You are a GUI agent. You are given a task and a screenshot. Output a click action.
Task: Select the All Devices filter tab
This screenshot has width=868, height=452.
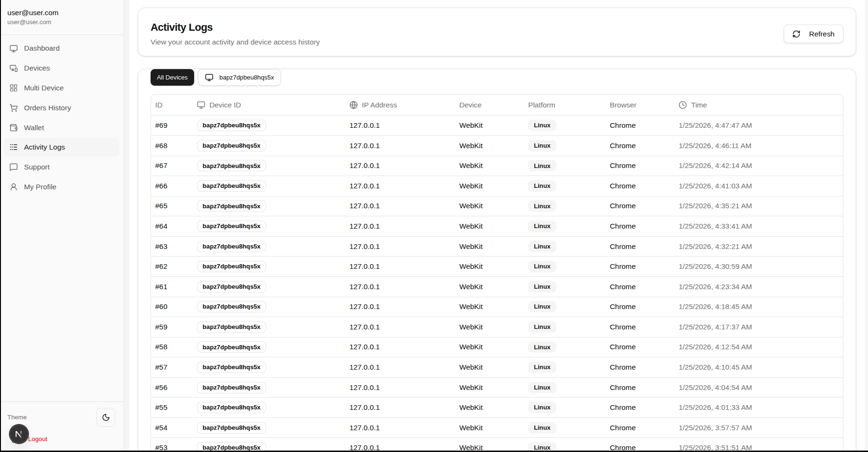(172, 77)
